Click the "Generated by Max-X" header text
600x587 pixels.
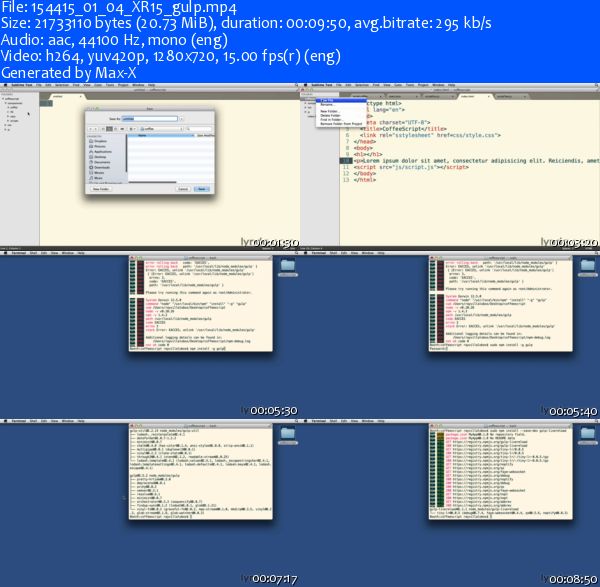click(x=69, y=73)
